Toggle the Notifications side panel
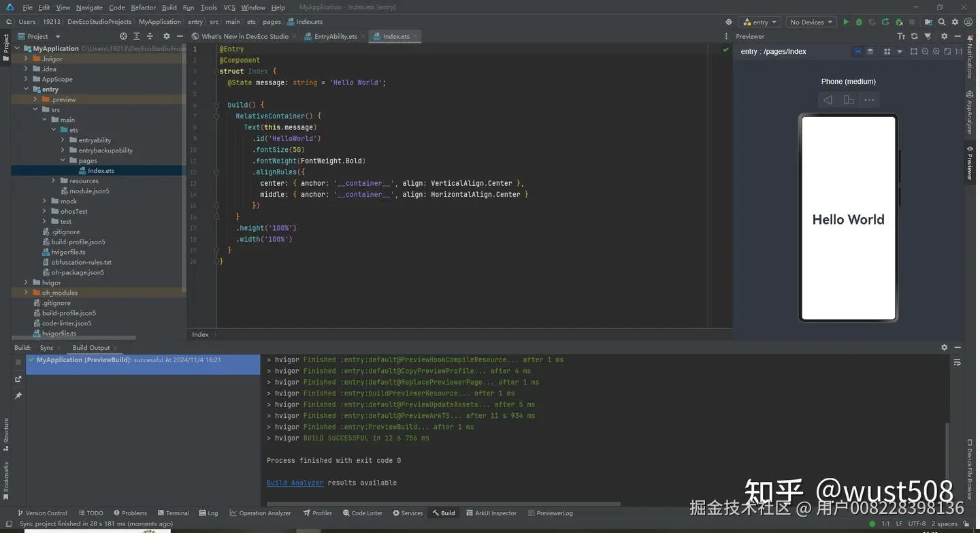 pyautogui.click(x=970, y=57)
